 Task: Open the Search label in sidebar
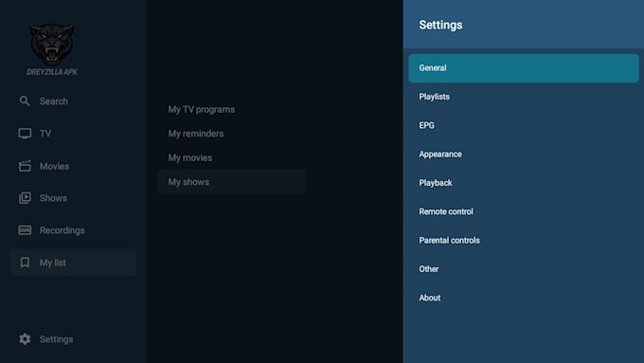(54, 101)
